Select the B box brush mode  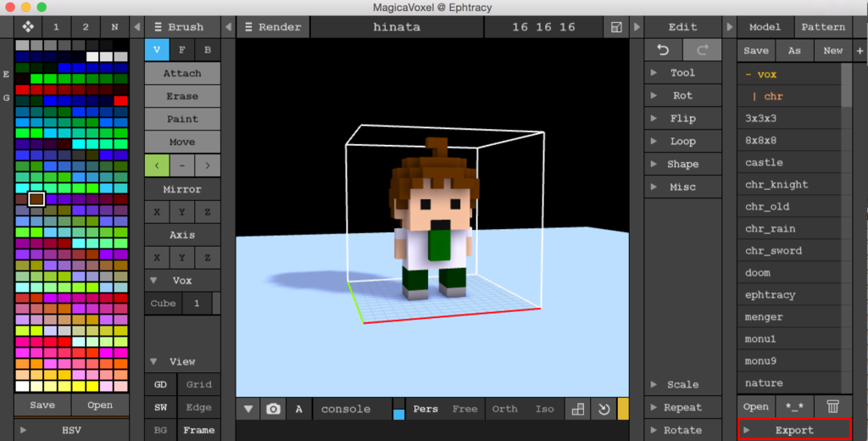pyautogui.click(x=208, y=50)
